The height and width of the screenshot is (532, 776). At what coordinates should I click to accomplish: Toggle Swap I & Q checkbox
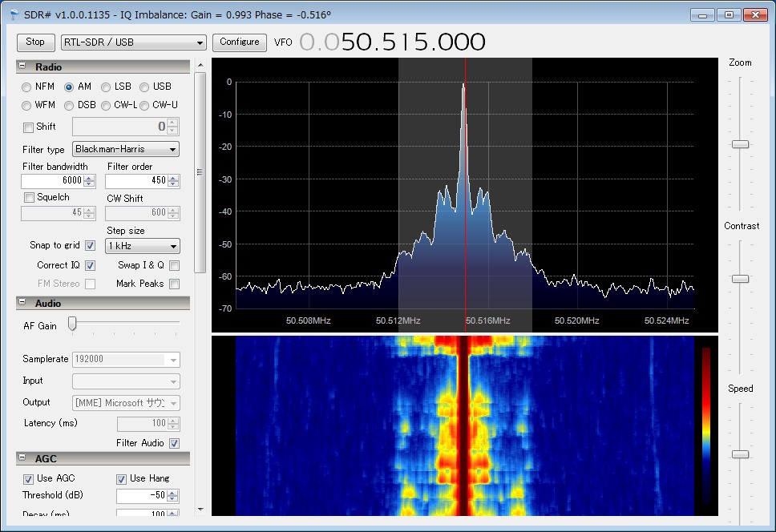tap(174, 265)
